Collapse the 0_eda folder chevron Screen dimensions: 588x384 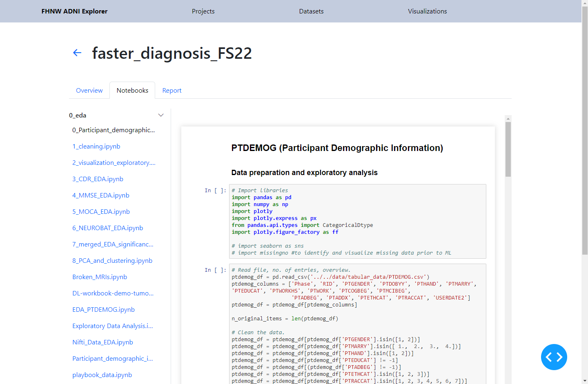coord(161,115)
